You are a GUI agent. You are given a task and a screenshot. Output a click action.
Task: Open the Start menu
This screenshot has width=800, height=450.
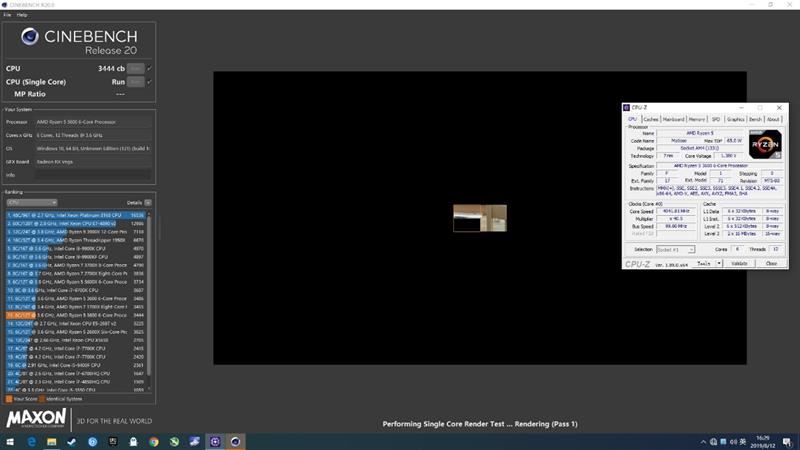[x=10, y=441]
